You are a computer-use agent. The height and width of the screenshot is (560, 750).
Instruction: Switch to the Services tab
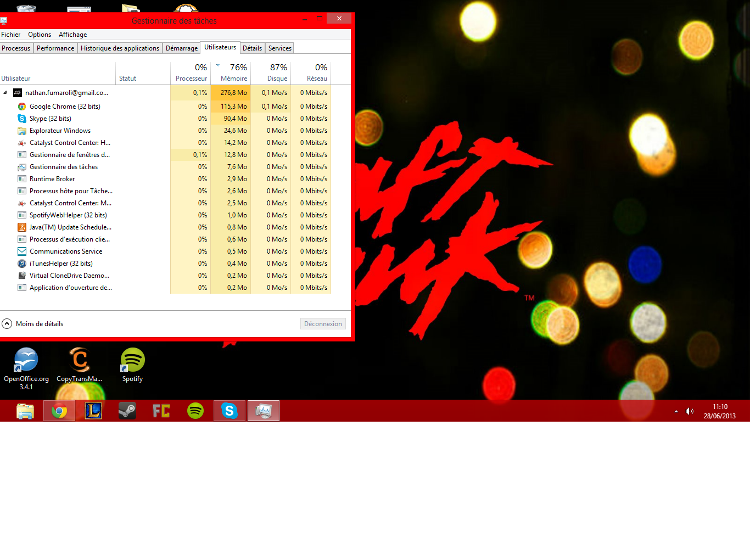point(280,48)
